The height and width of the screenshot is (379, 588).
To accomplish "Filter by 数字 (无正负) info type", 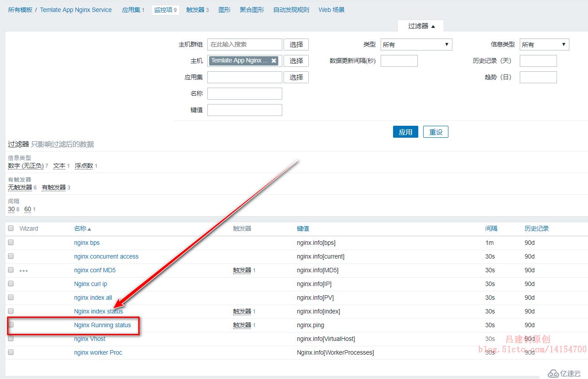I will click(x=26, y=166).
